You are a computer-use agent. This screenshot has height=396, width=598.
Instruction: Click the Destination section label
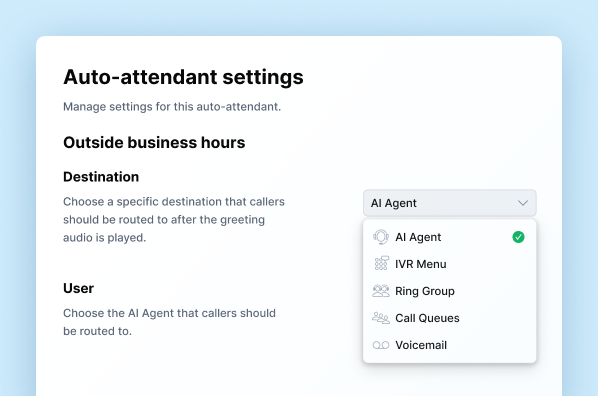coord(101,177)
